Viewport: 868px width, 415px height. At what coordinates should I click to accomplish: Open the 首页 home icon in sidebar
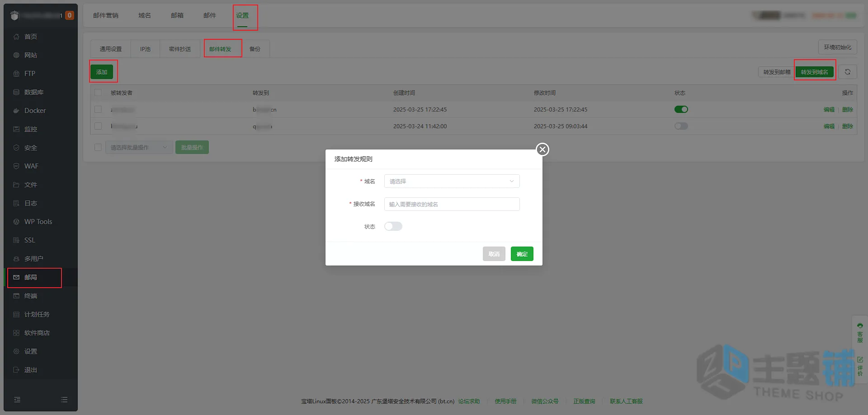tap(16, 37)
